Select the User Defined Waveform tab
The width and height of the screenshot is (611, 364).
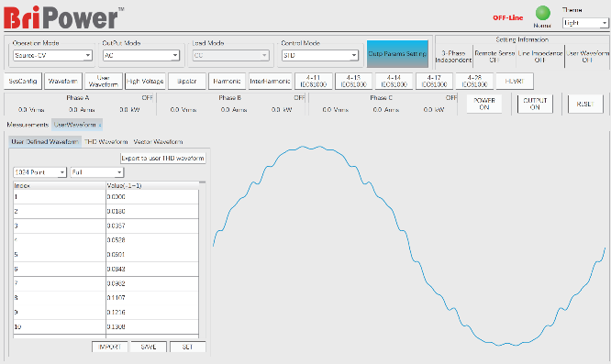click(x=45, y=142)
